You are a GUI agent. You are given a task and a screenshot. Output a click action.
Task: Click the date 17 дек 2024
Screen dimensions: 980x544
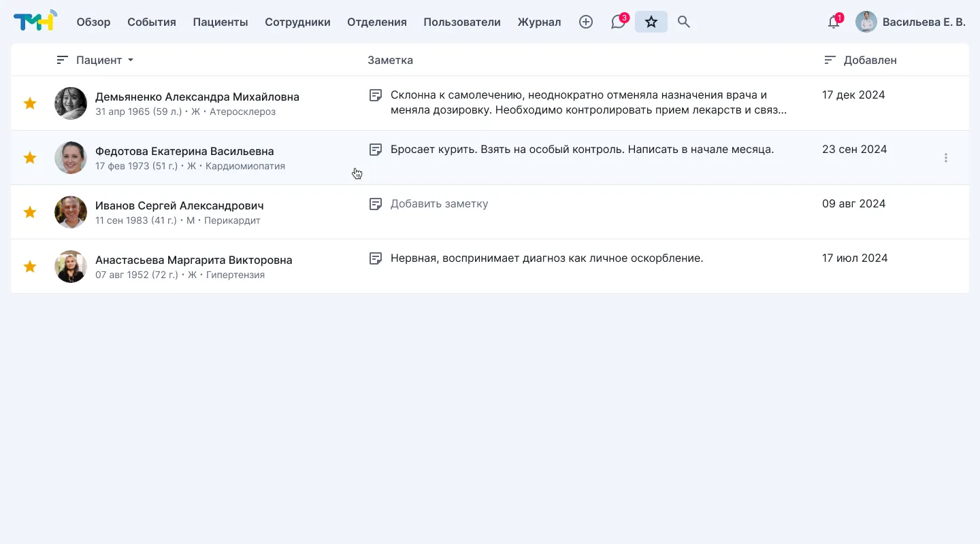pos(853,95)
